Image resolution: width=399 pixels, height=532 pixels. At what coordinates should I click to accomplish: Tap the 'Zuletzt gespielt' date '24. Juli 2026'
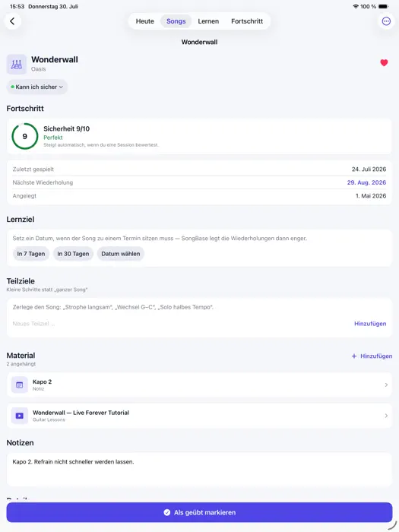coord(369,169)
